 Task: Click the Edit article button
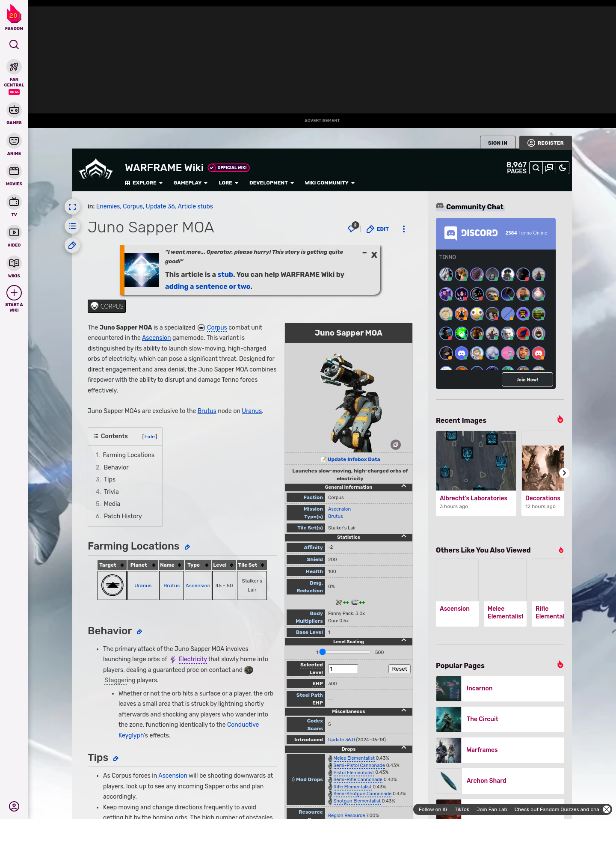pyautogui.click(x=378, y=229)
